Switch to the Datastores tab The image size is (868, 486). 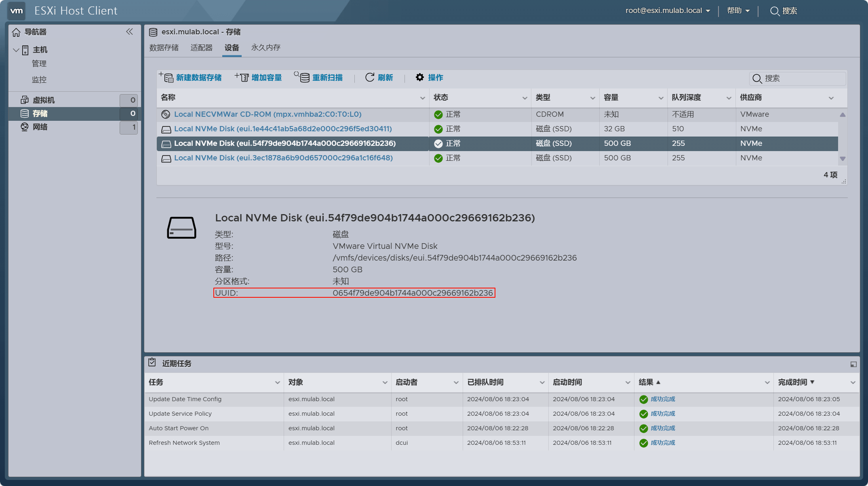click(164, 48)
